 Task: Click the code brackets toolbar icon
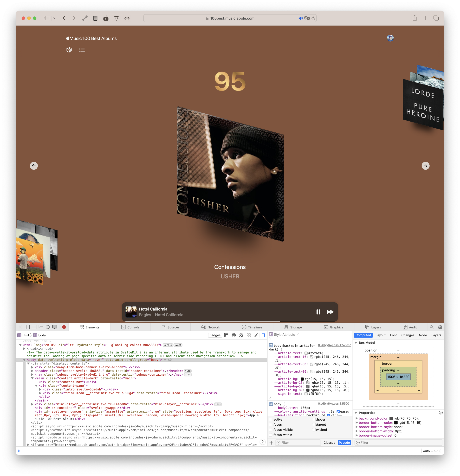click(127, 18)
